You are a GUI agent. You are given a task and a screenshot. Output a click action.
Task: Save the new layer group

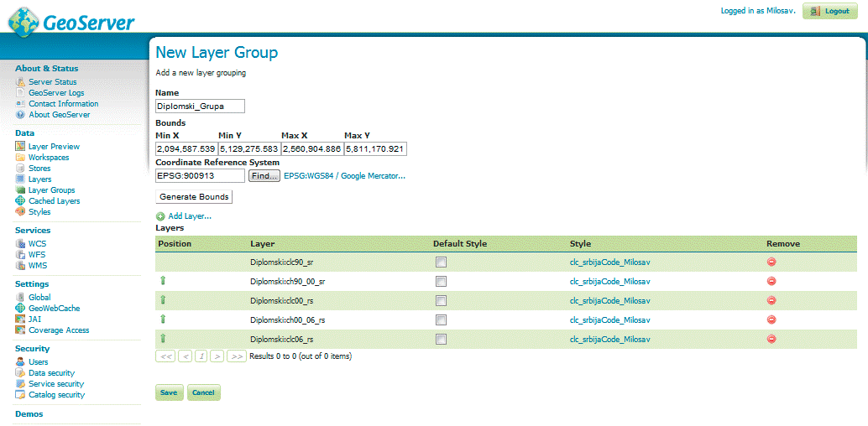[169, 392]
